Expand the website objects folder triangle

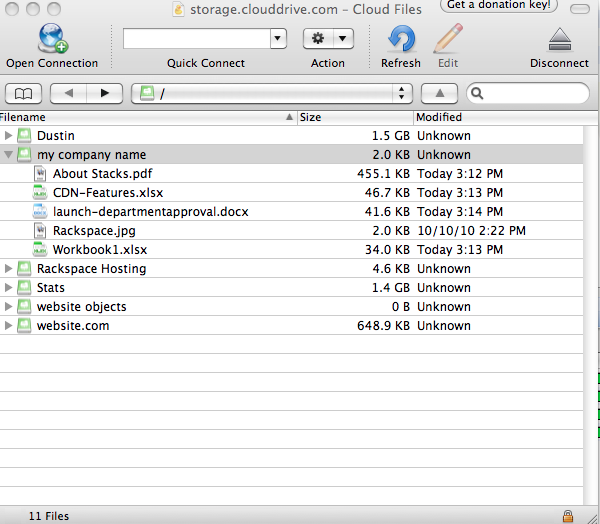pyautogui.click(x=8, y=306)
